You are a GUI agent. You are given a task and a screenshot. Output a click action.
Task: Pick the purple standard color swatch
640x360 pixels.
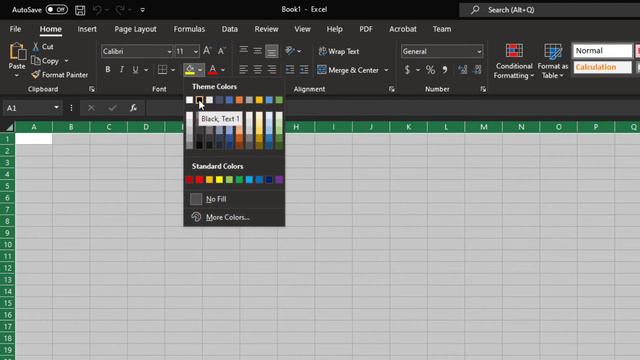(279, 180)
